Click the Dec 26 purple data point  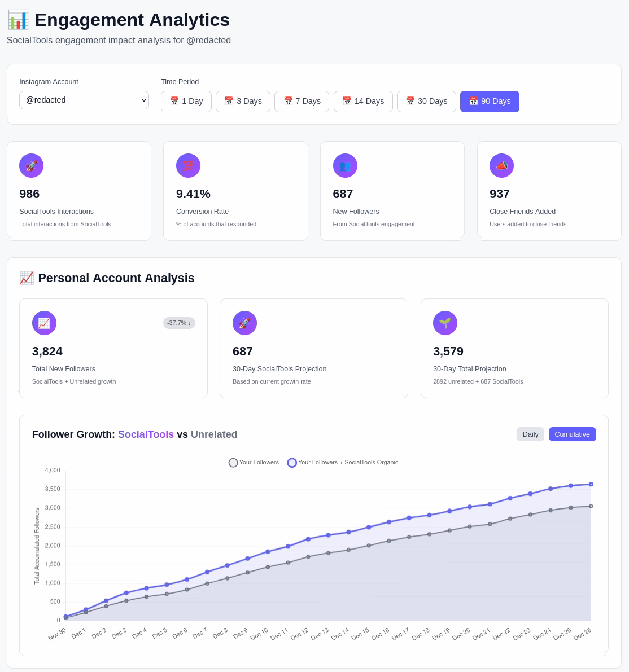coord(591,484)
